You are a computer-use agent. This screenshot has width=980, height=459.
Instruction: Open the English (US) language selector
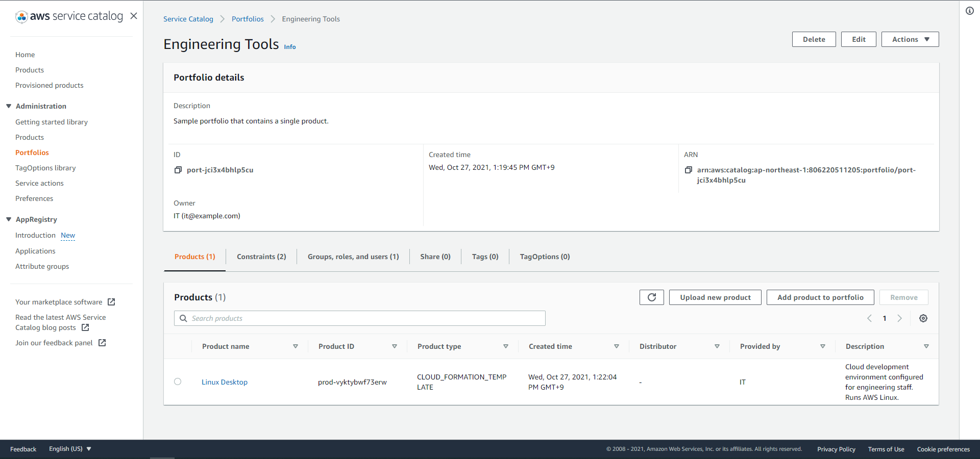pyautogui.click(x=70, y=449)
